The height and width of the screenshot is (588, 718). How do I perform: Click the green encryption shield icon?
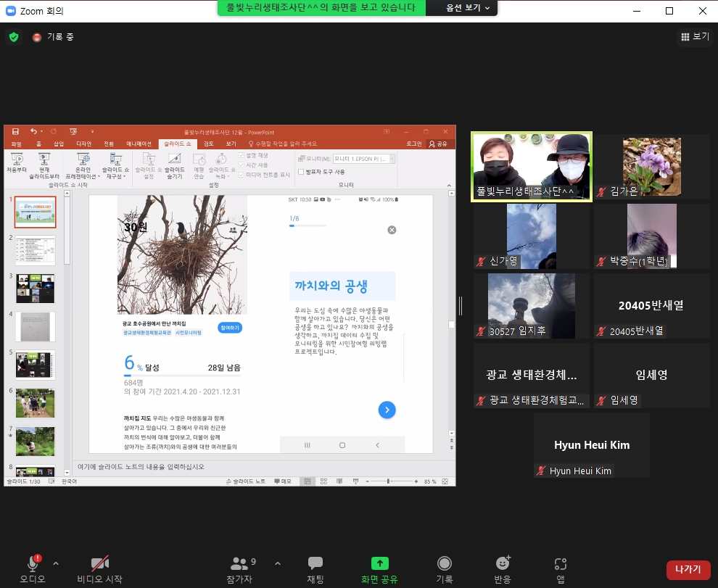click(x=14, y=37)
